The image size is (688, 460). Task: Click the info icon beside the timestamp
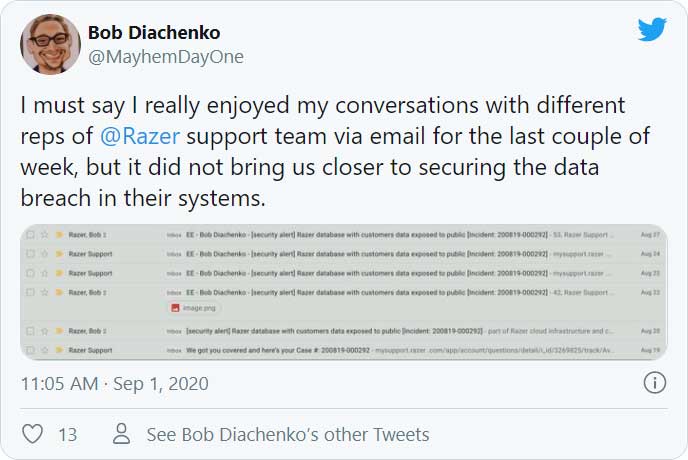click(654, 382)
